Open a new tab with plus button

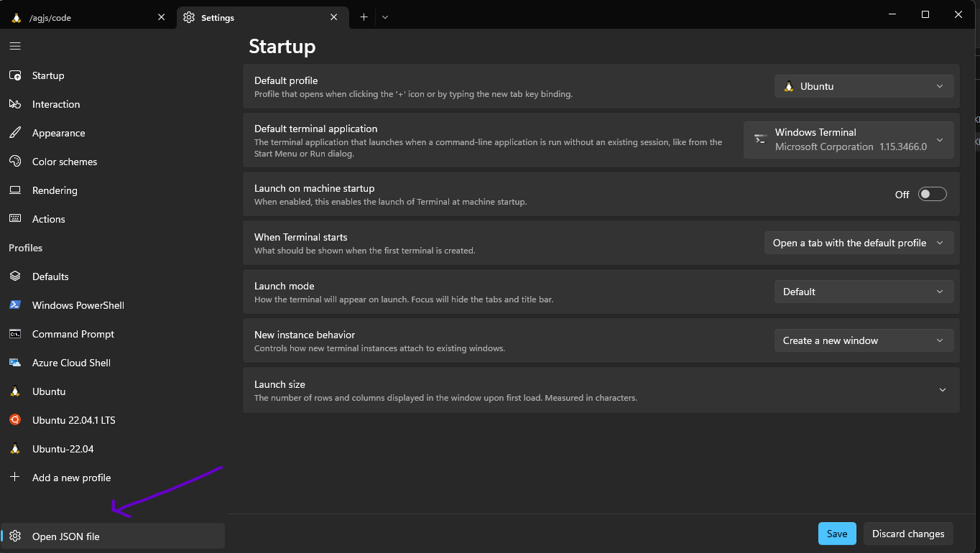[x=364, y=17]
